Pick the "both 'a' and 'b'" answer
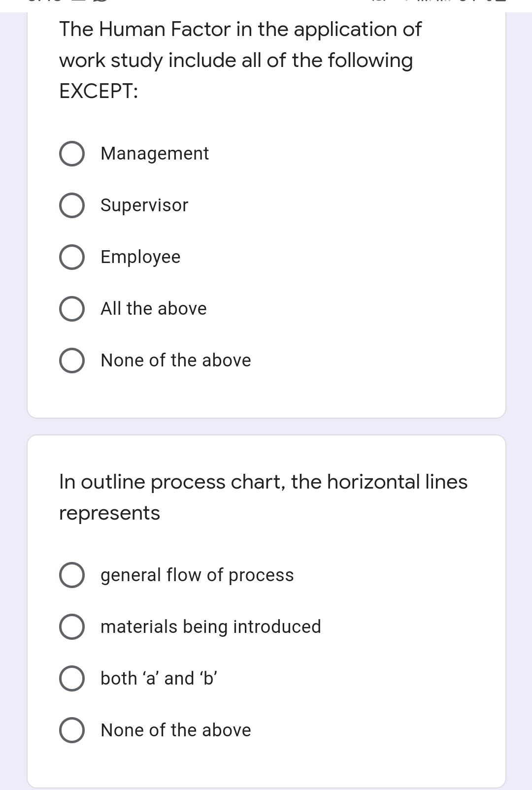The image size is (532, 790). [71, 678]
